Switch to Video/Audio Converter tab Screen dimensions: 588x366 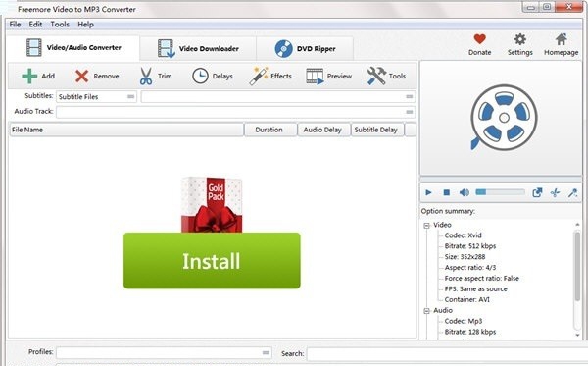pyautogui.click(x=73, y=48)
